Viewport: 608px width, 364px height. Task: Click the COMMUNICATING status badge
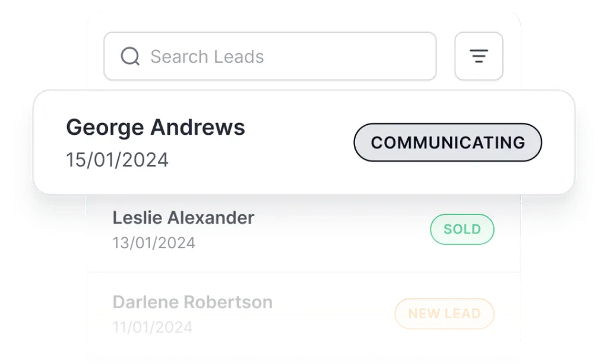448,143
